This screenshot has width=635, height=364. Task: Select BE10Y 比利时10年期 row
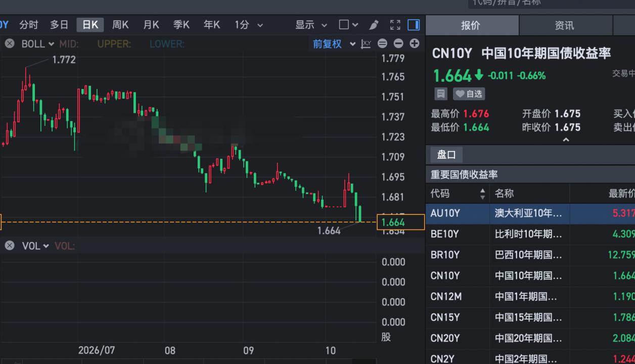tap(530, 234)
